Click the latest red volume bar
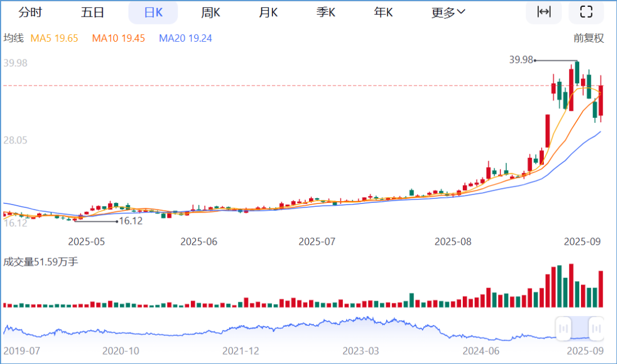The image size is (617, 364). [601, 289]
